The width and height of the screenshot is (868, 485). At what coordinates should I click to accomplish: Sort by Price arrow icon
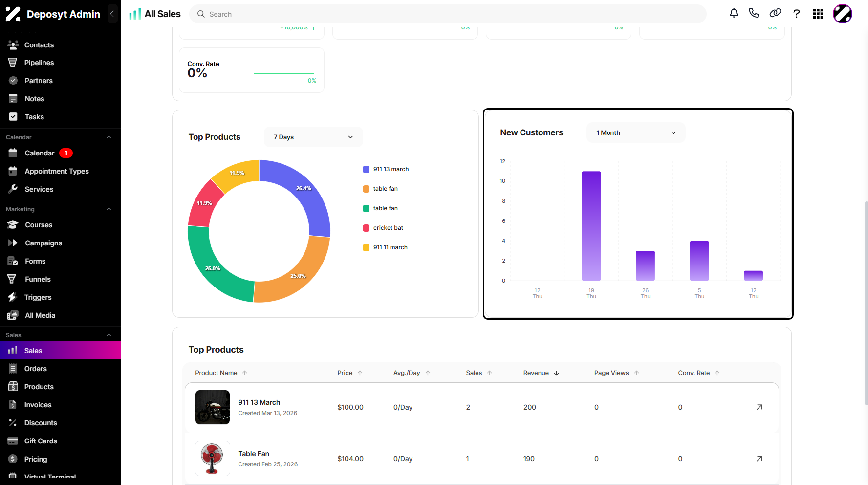click(x=360, y=373)
